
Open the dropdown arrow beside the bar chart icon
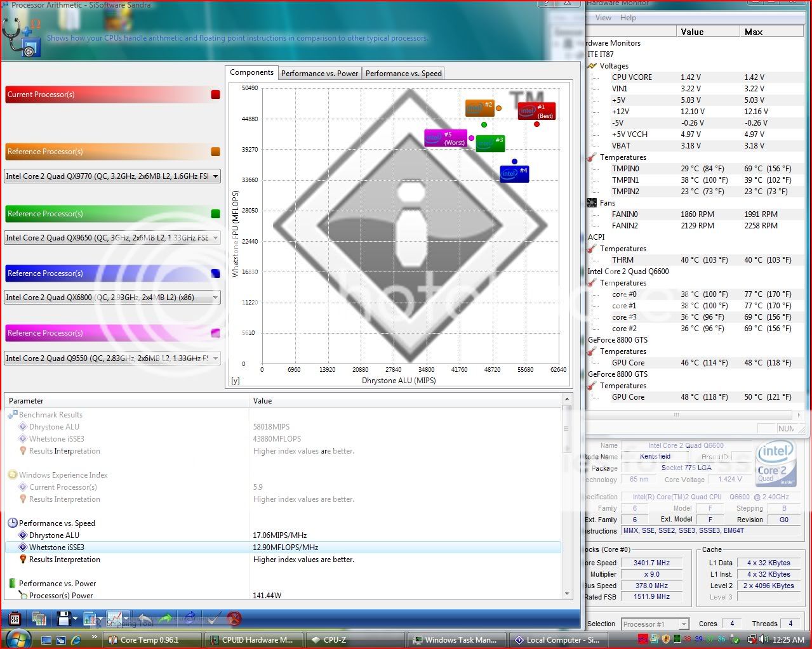click(101, 619)
